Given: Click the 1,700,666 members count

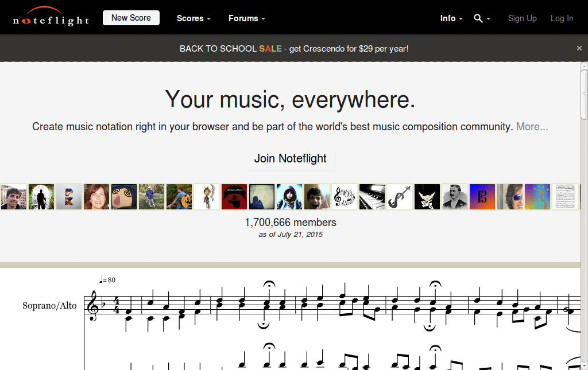Looking at the screenshot, I should [x=291, y=223].
